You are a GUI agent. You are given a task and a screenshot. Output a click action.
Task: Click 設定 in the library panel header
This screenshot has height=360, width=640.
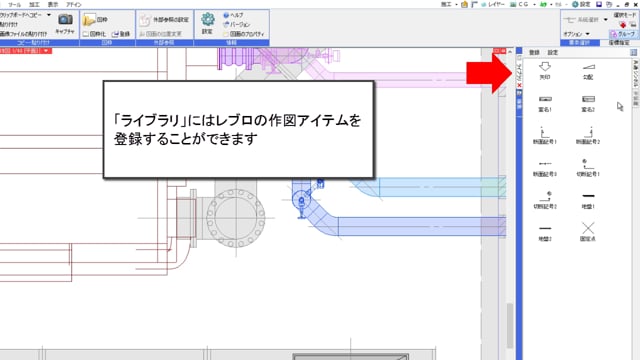[x=553, y=52]
